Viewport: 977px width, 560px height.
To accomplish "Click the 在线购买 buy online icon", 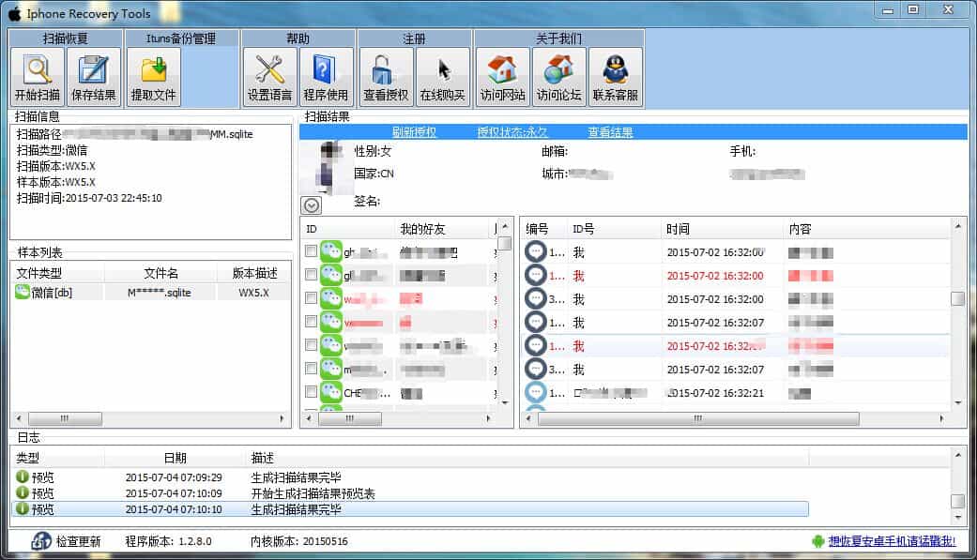I will [442, 77].
